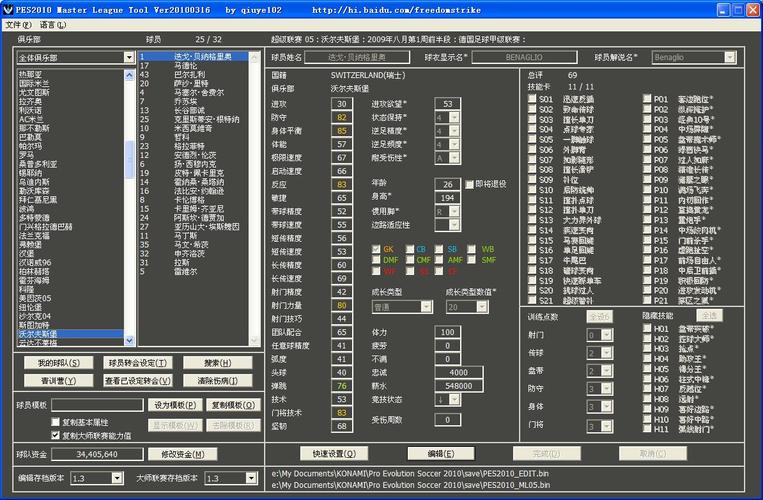Enable the 即将退役 retiring checkbox
The width and height of the screenshot is (763, 500).
[x=469, y=184]
